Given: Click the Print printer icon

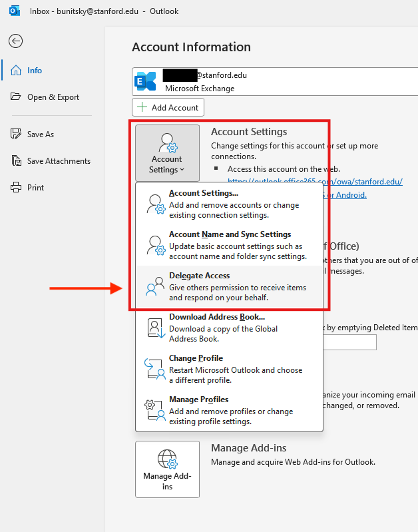Looking at the screenshot, I should point(16,187).
